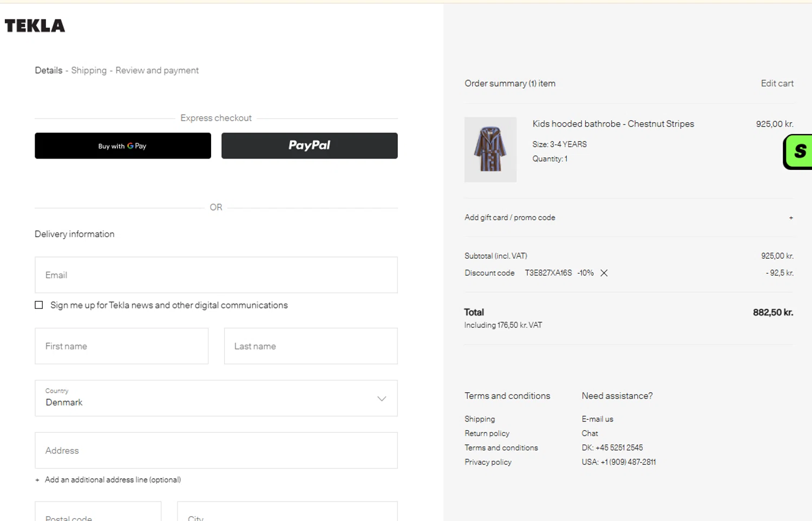Go to Review and payment step
Screen dimensions: 812x521
point(157,70)
